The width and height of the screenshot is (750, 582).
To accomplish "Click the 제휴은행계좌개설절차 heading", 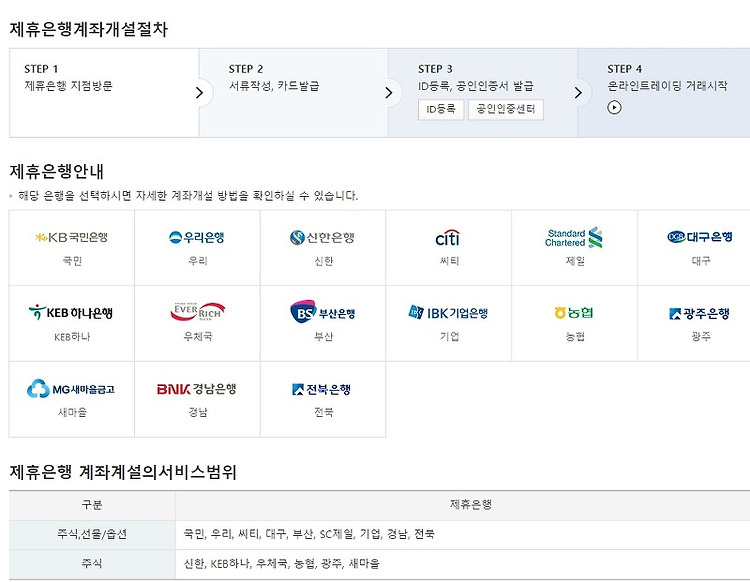I will [x=88, y=30].
